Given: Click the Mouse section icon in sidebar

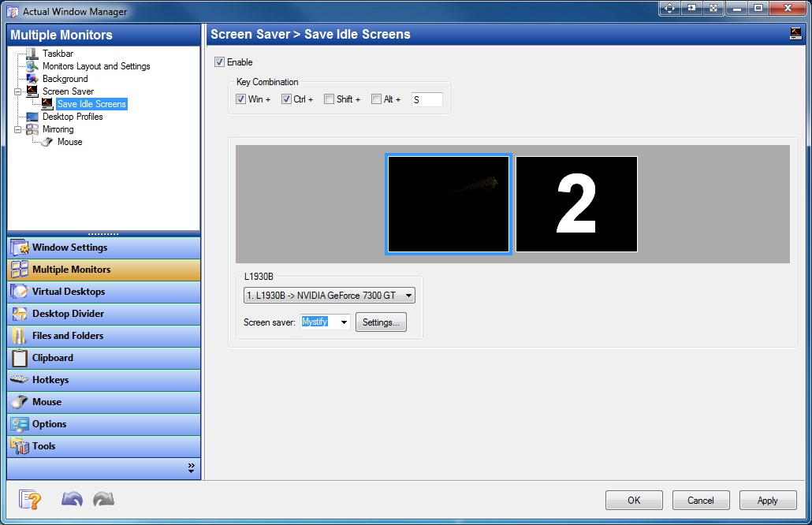Looking at the screenshot, I should click(20, 402).
